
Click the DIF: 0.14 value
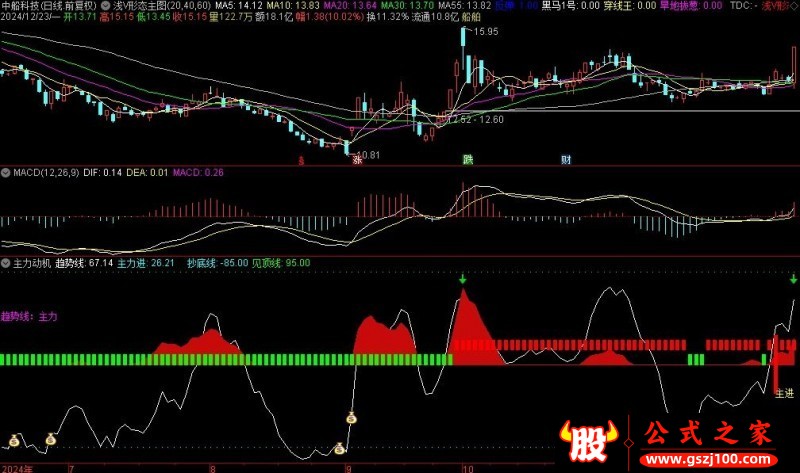click(x=103, y=173)
